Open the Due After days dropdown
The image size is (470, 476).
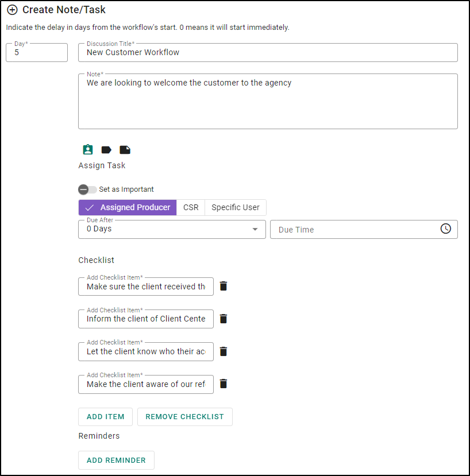click(x=172, y=229)
